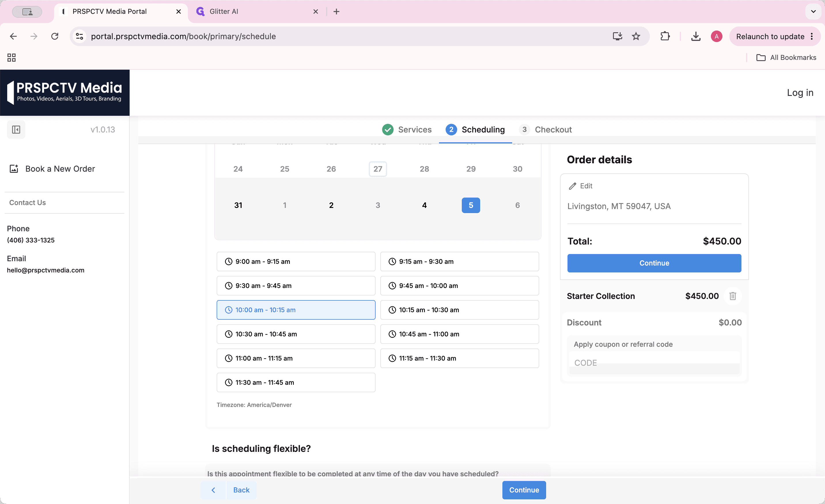Image resolution: width=825 pixels, height=504 pixels.
Task: Choose the 10:15 am - 10:30 am slot
Action: pyautogui.click(x=459, y=310)
